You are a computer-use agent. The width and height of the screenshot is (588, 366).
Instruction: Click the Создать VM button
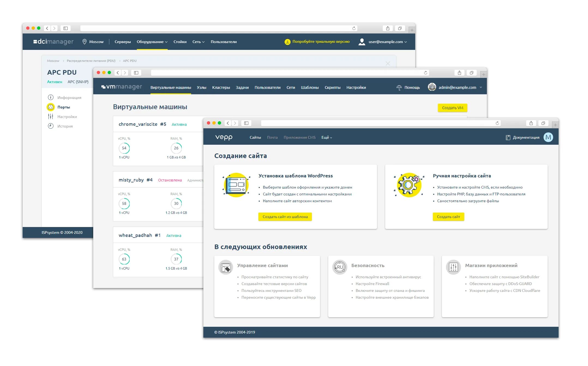click(x=453, y=108)
